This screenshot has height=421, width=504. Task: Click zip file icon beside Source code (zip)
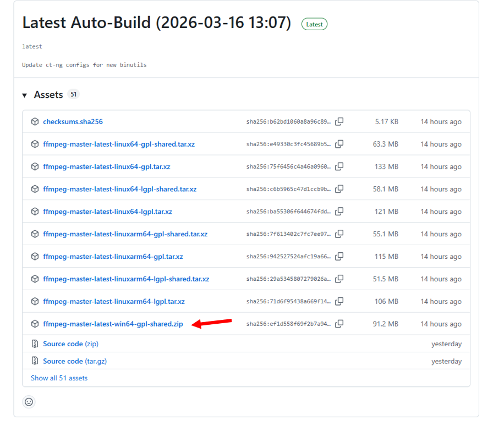pyautogui.click(x=35, y=344)
